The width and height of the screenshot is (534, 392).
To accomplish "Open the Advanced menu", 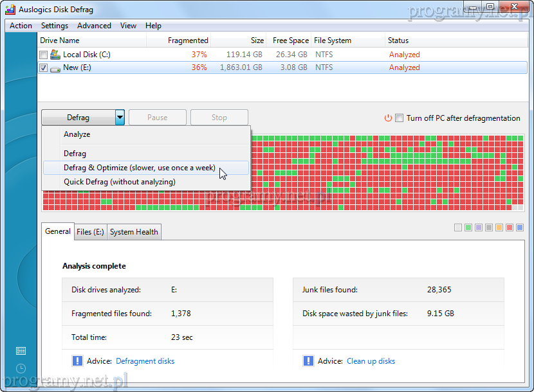I will click(x=94, y=26).
